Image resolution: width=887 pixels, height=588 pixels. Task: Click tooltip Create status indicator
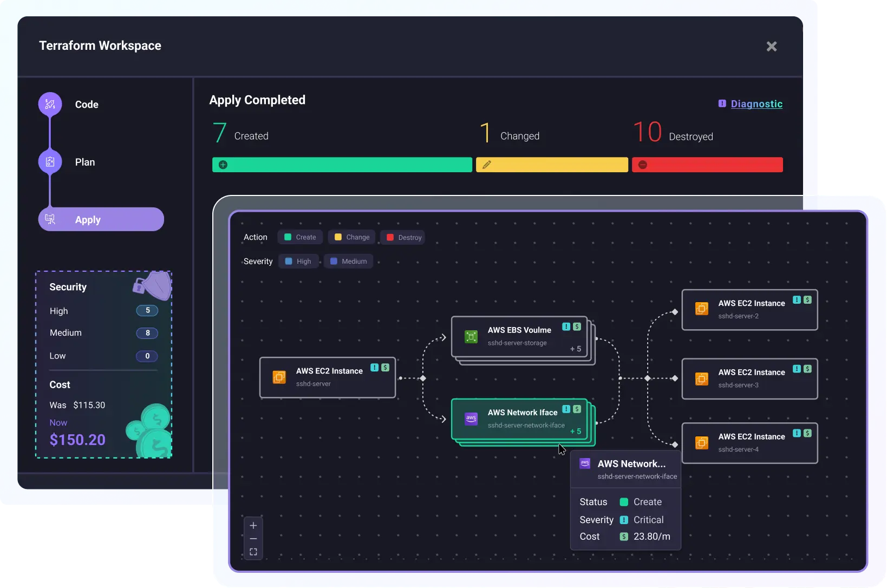624,502
